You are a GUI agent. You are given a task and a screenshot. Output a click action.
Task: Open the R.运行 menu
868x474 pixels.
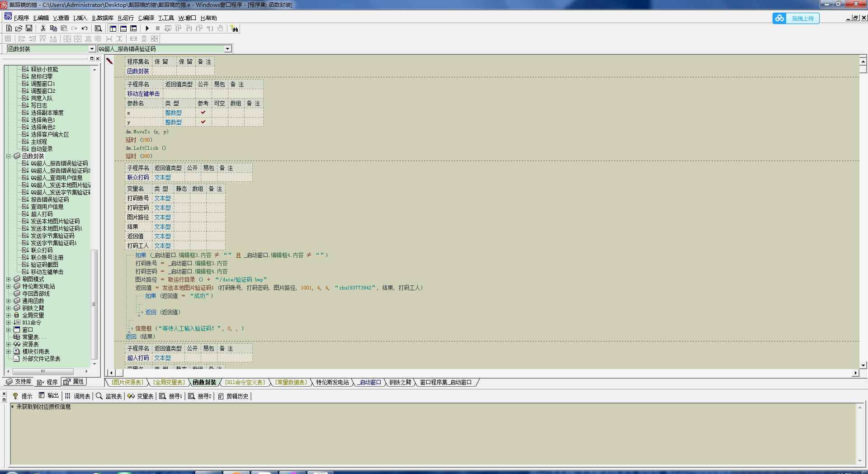[x=126, y=18]
